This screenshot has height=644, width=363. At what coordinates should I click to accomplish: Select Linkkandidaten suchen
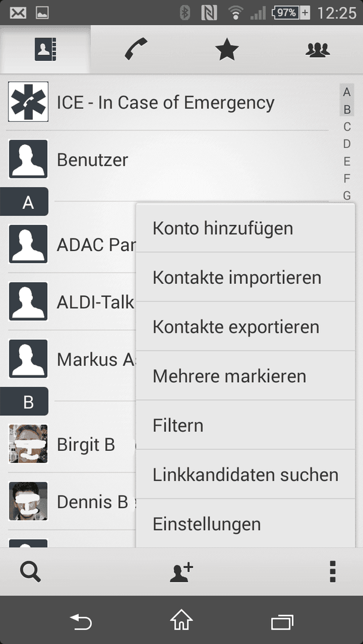tap(245, 475)
